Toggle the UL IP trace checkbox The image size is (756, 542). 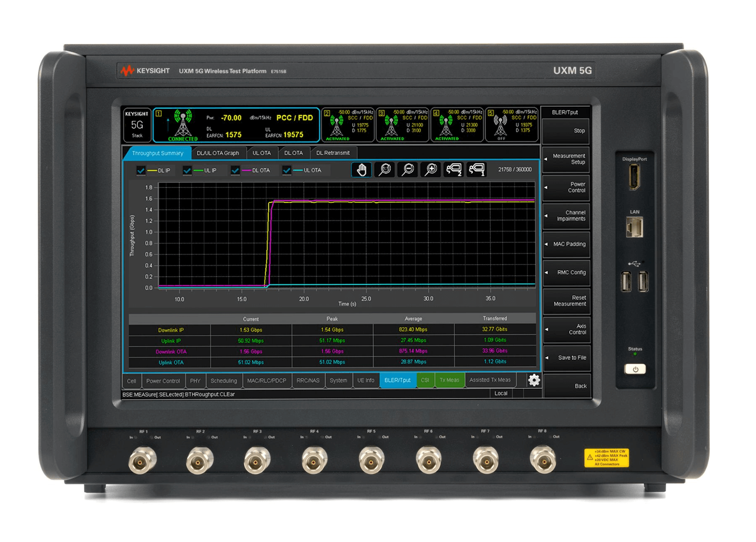click(187, 171)
